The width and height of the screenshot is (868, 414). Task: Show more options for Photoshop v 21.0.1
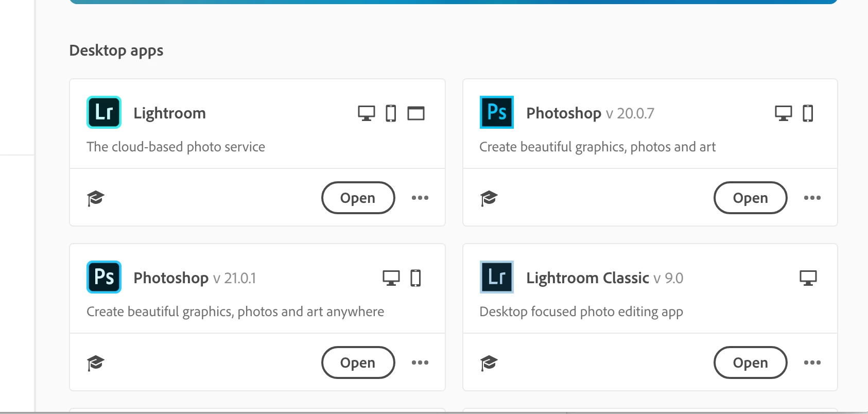coord(420,363)
